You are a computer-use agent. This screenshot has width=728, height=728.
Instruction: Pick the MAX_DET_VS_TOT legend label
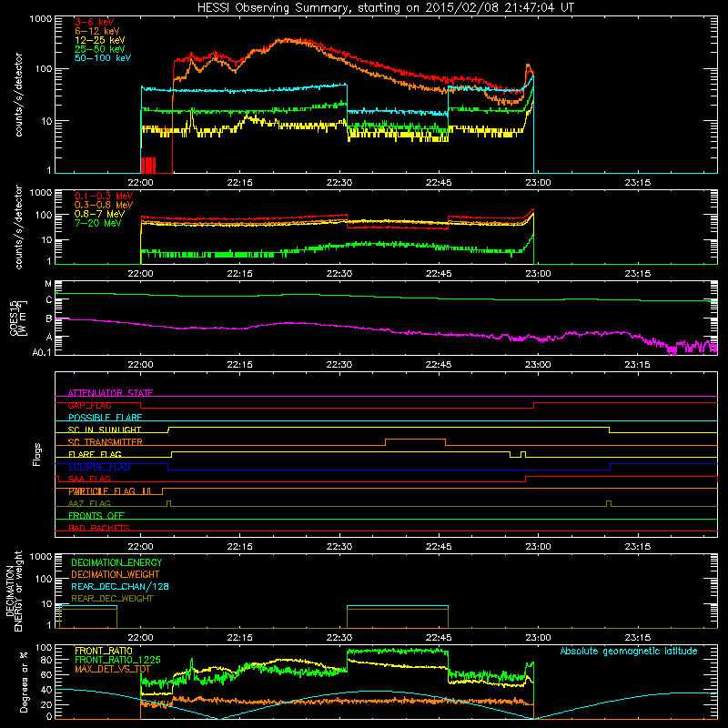[113, 669]
